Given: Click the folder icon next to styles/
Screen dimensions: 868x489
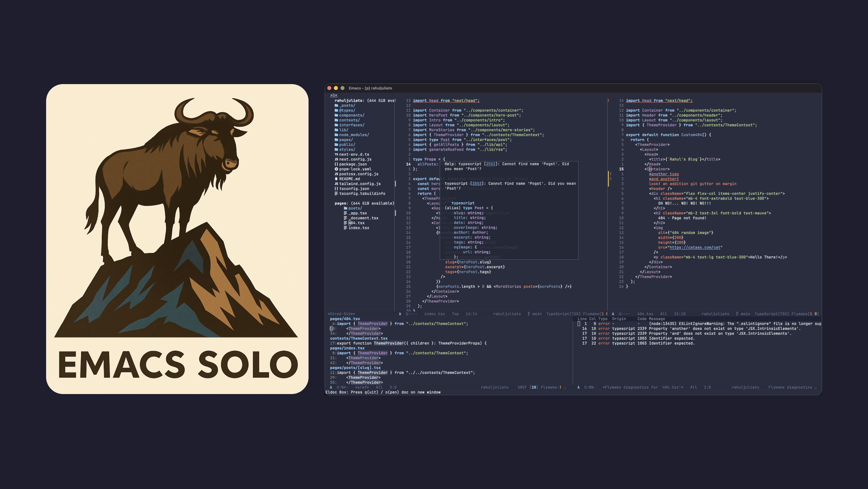Looking at the screenshot, I should (336, 149).
